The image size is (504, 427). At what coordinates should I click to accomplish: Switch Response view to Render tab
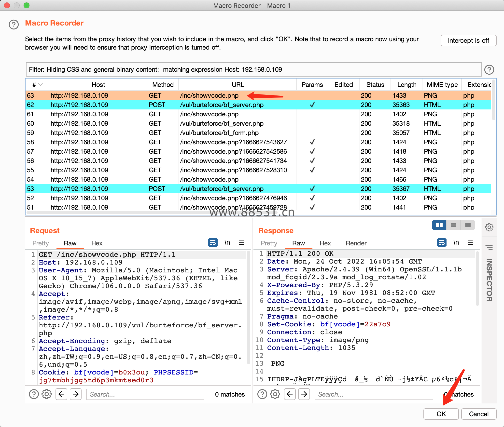[x=356, y=243]
